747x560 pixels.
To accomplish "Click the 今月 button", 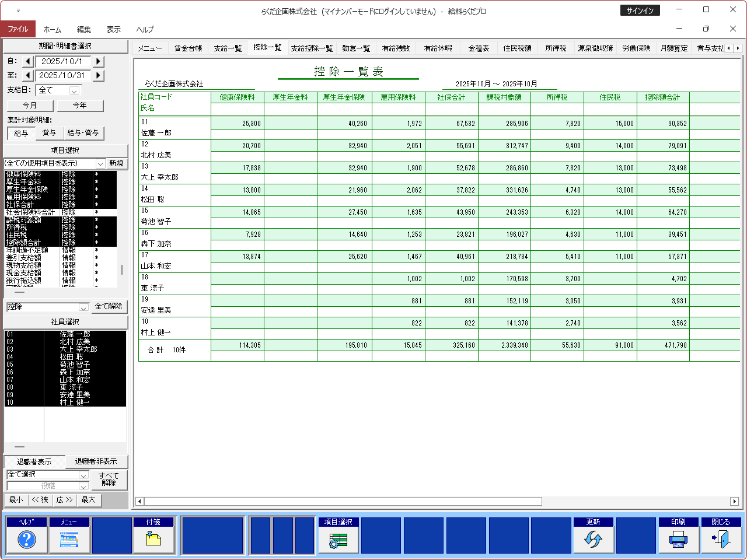I will pos(30,106).
